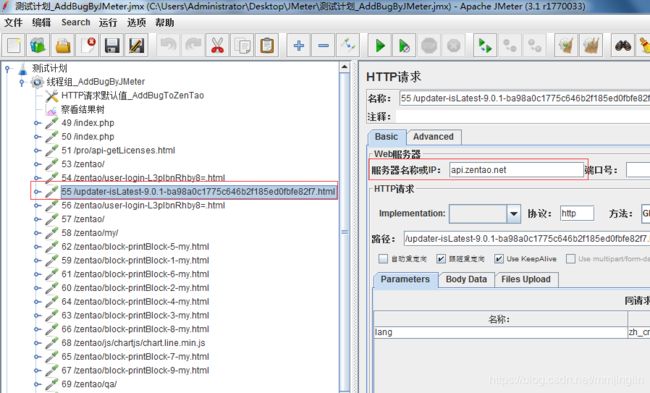Click the Toggle enable/disable icon

coord(347,45)
